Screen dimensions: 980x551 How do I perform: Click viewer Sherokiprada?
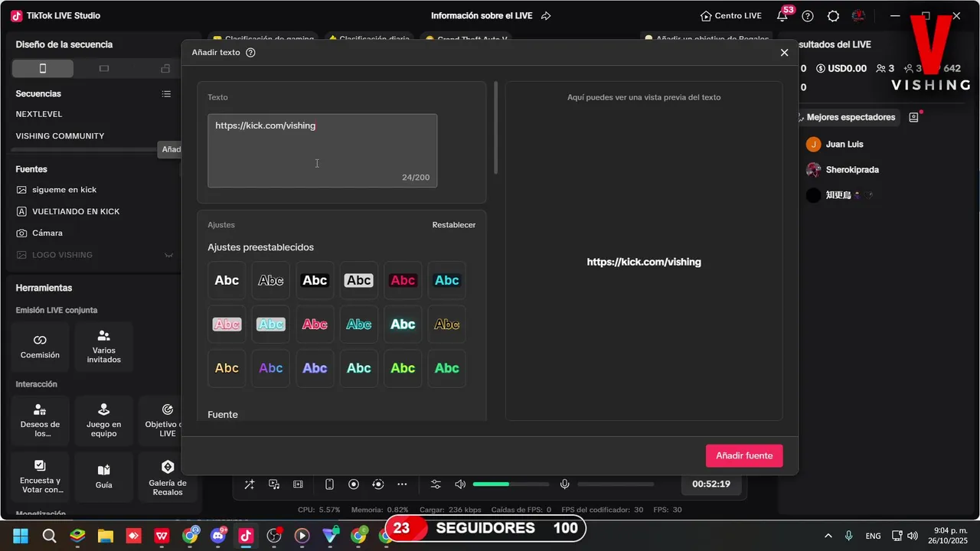852,169
